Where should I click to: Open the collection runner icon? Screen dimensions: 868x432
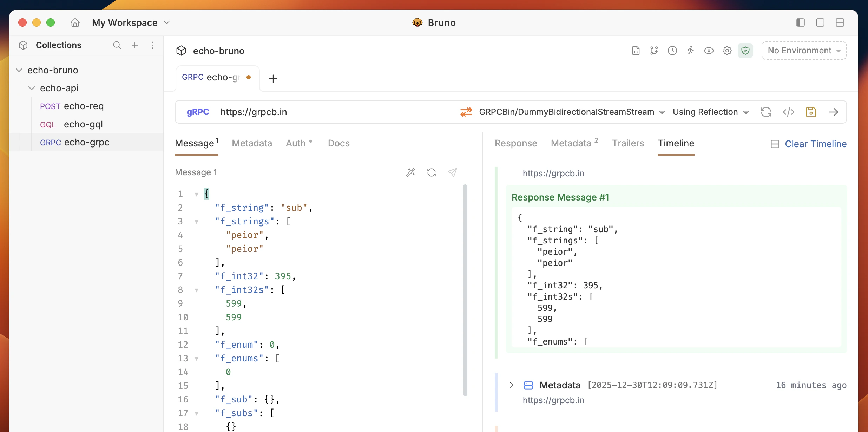point(690,51)
